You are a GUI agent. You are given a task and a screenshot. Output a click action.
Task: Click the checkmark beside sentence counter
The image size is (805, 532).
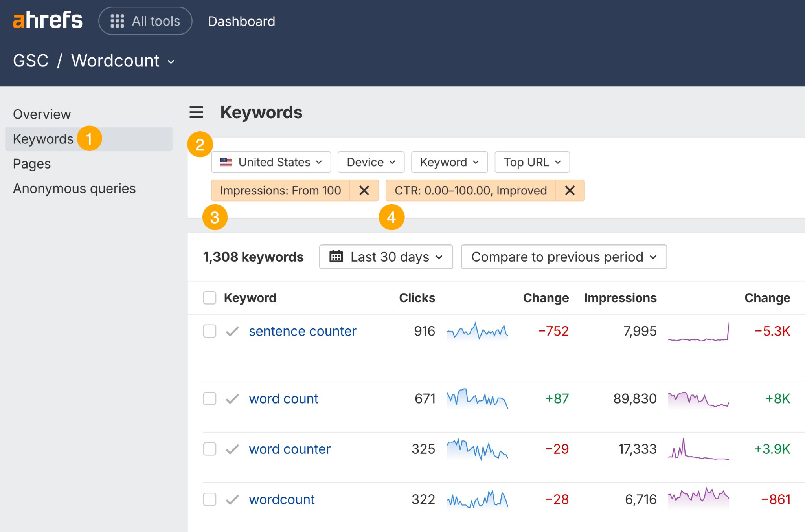232,331
